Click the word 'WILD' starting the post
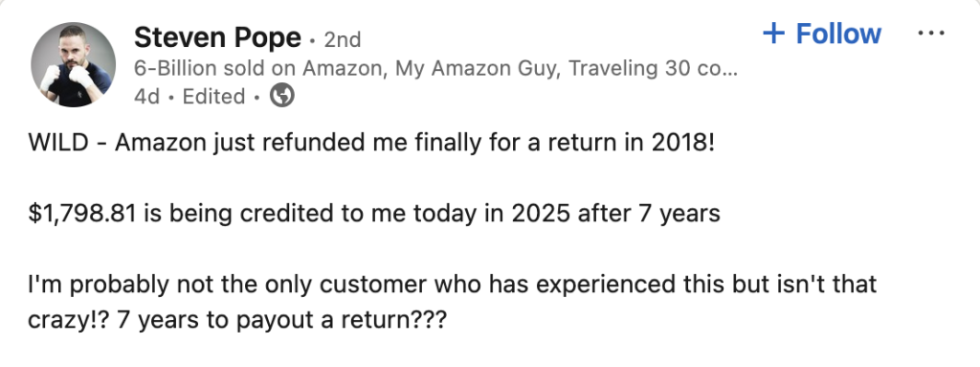Image resolution: width=980 pixels, height=367 pixels. pos(58,143)
